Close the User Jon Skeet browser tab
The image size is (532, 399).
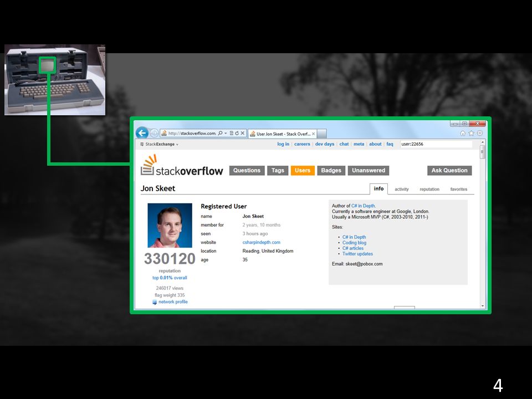click(x=313, y=134)
